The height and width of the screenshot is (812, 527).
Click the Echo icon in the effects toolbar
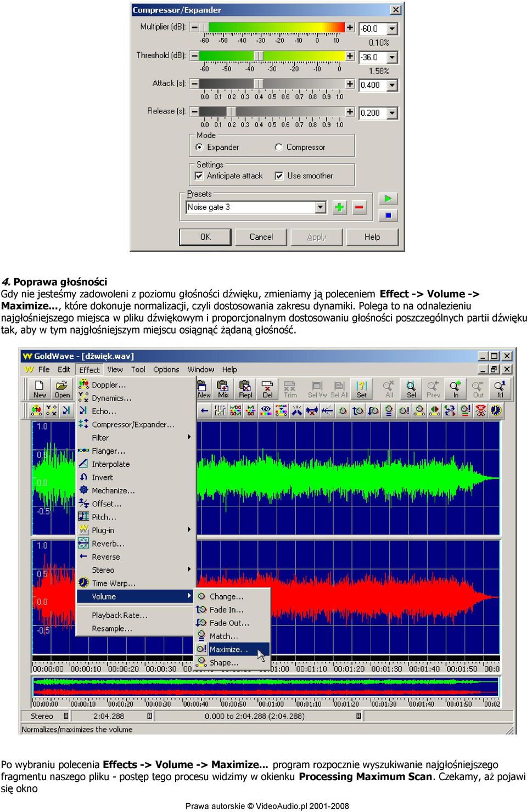pos(66,410)
